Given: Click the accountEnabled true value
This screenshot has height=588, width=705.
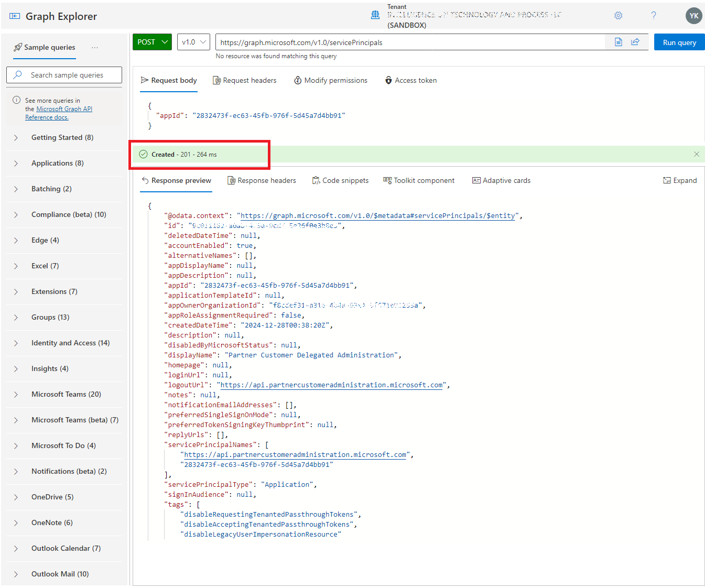Looking at the screenshot, I should (x=244, y=245).
